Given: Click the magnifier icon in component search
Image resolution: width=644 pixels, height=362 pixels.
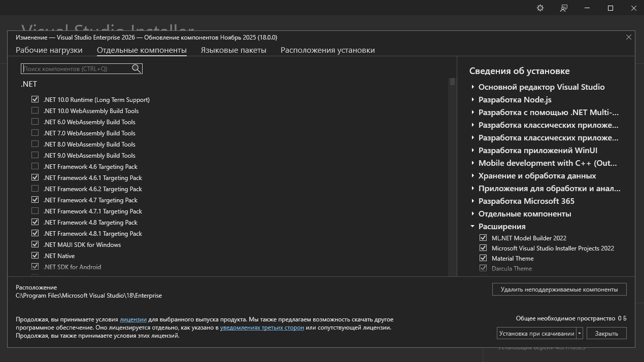Looking at the screenshot, I should (x=136, y=68).
